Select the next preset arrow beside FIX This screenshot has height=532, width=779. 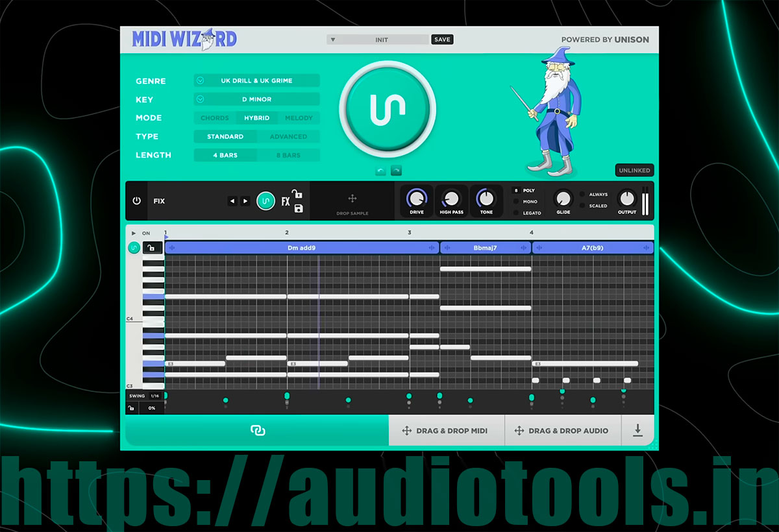245,201
